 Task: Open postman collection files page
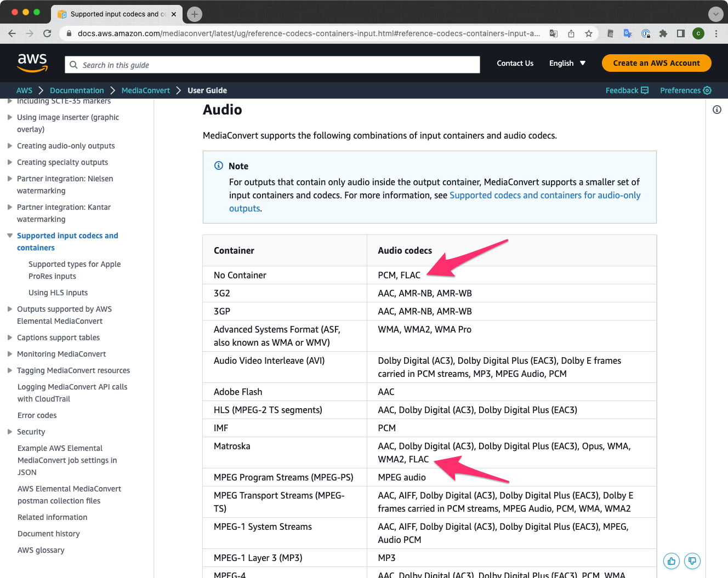pyautogui.click(x=69, y=495)
